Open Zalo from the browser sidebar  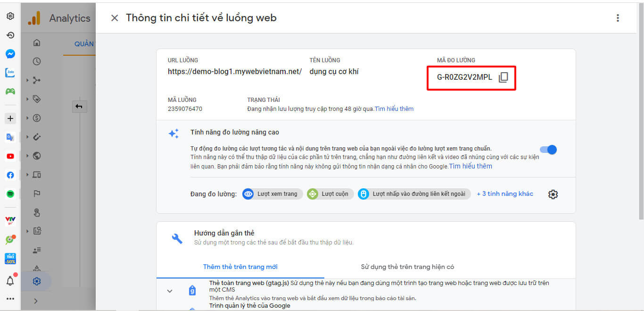click(x=10, y=73)
